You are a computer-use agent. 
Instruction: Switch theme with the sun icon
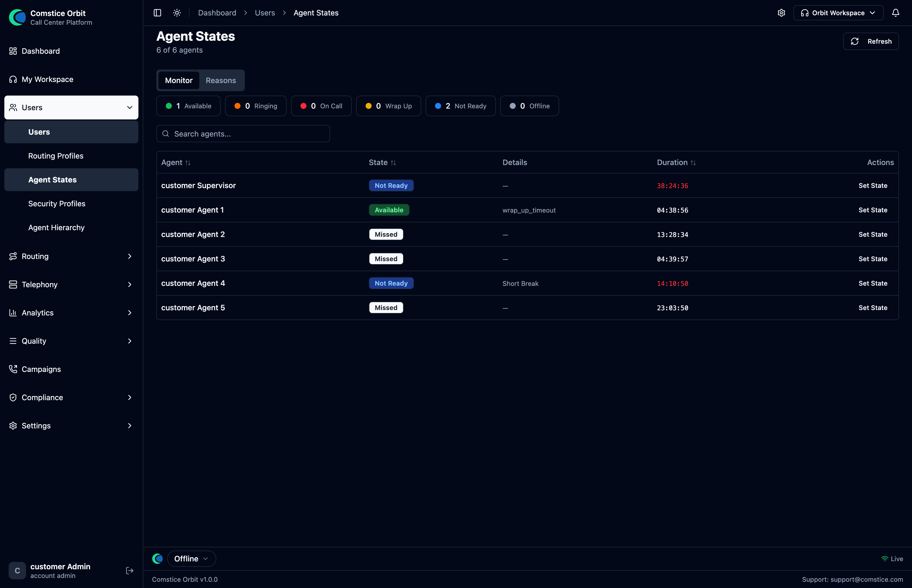177,13
